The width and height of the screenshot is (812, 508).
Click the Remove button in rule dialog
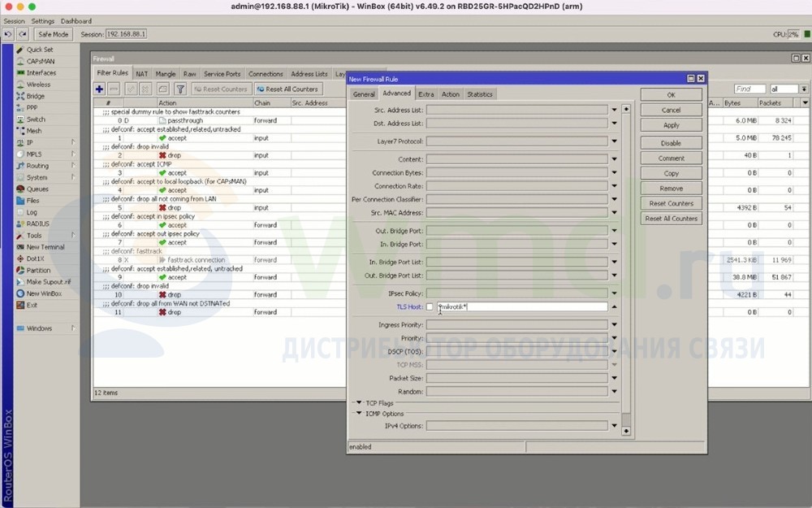pyautogui.click(x=672, y=189)
